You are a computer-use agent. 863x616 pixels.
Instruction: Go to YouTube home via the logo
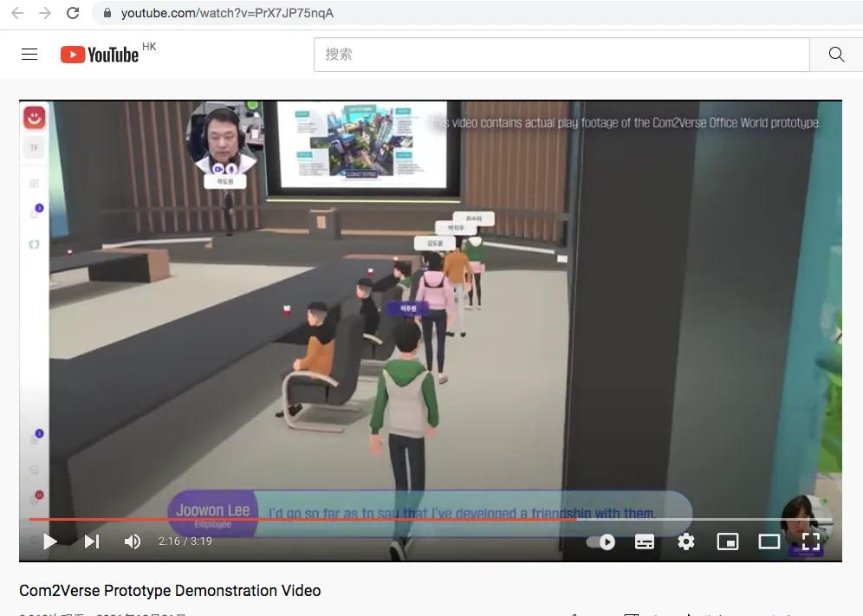(100, 55)
